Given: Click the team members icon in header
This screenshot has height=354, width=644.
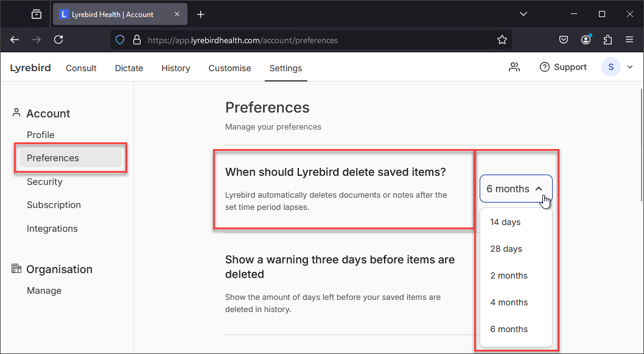Looking at the screenshot, I should pyautogui.click(x=514, y=68).
